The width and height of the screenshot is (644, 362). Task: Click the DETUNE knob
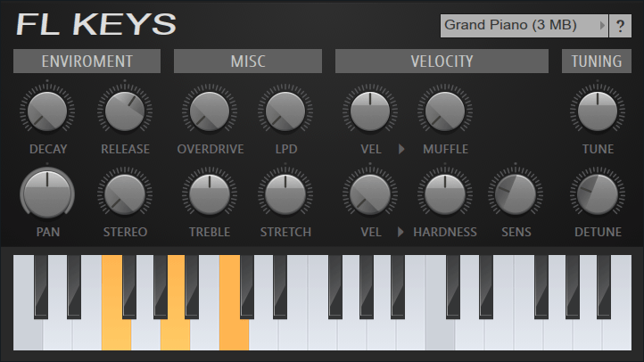(x=598, y=193)
